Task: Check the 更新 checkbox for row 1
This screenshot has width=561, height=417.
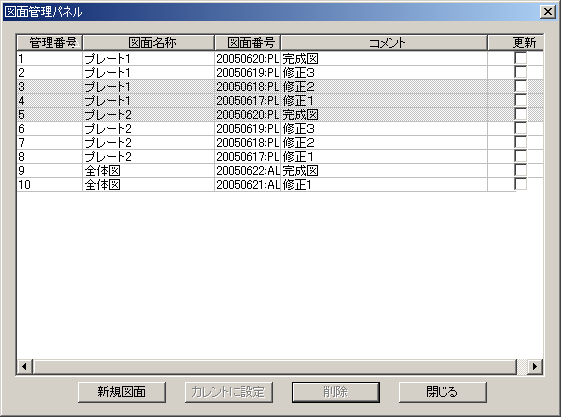Action: tap(521, 58)
